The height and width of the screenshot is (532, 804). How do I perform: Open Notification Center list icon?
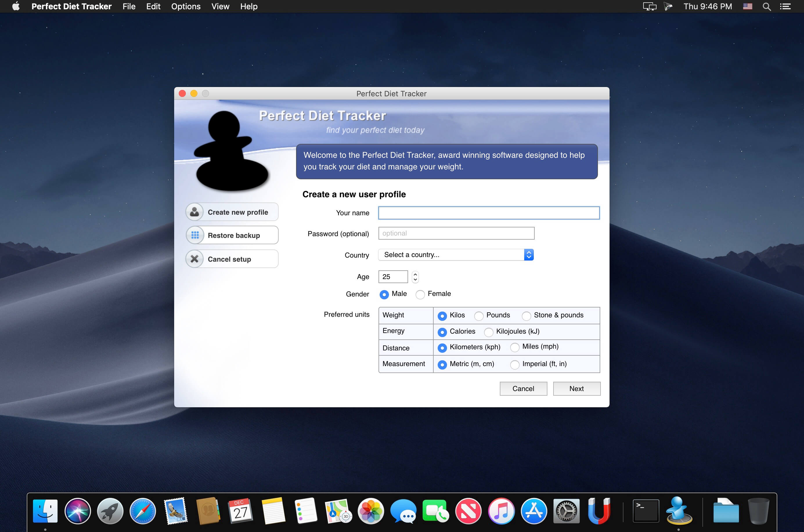click(x=785, y=6)
